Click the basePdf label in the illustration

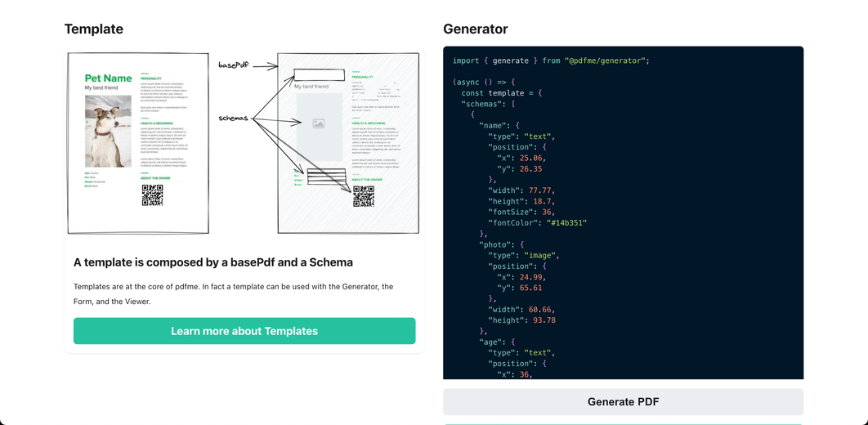234,65
